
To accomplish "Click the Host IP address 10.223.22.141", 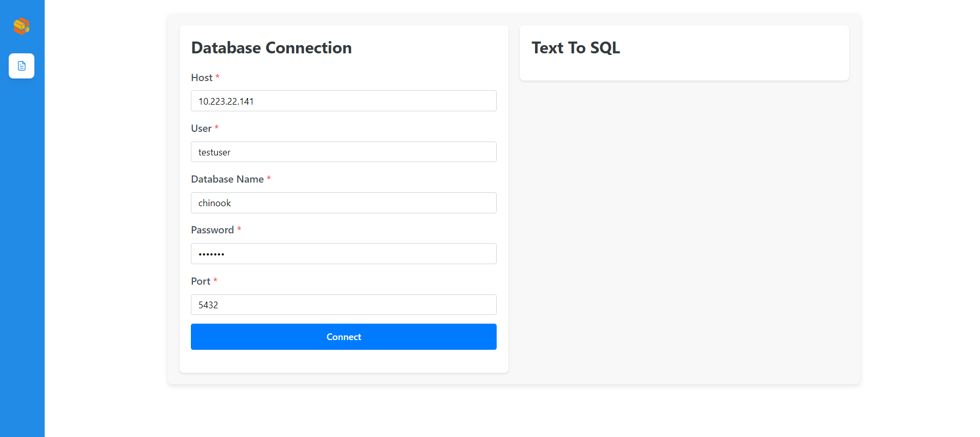I will pos(226,101).
